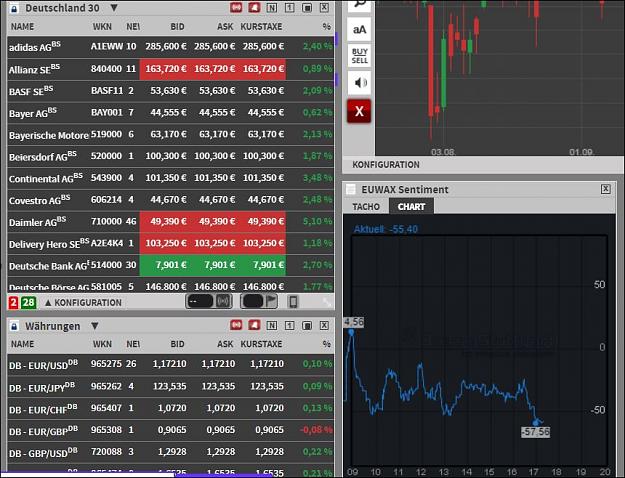The height and width of the screenshot is (478, 625).
Task: Click Continental AG percent 3,48 %
Action: pos(317,178)
